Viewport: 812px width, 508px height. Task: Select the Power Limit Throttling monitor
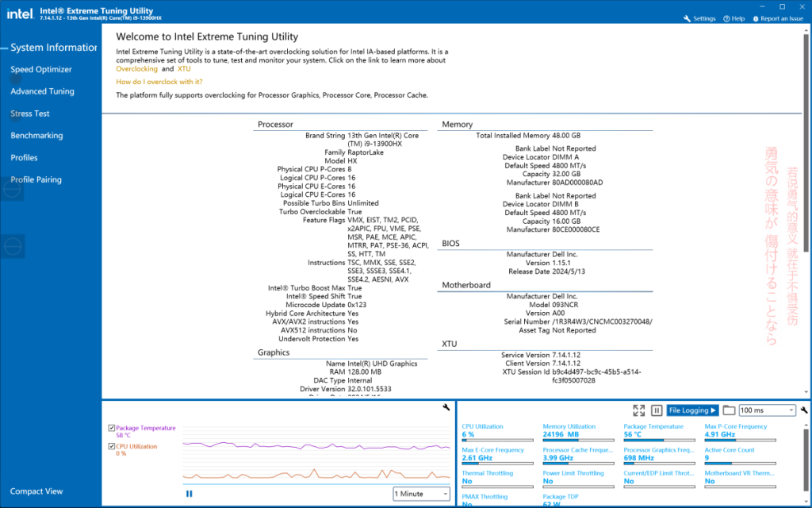click(578, 479)
